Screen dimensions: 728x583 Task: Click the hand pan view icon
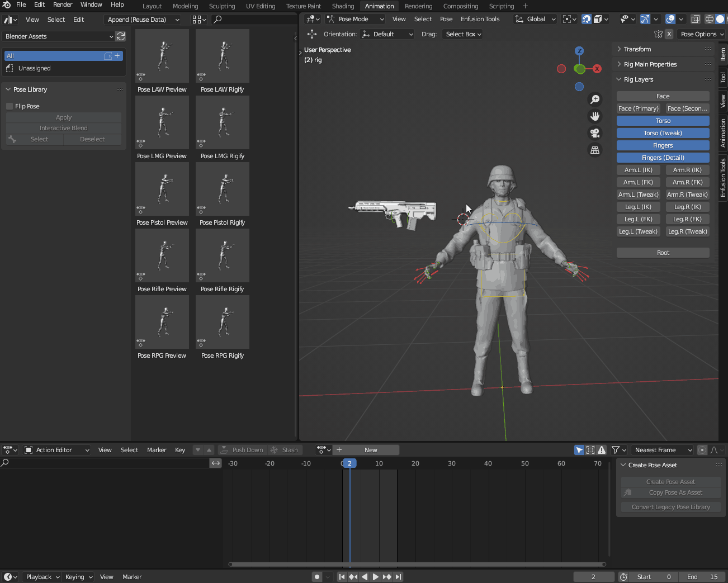(595, 116)
